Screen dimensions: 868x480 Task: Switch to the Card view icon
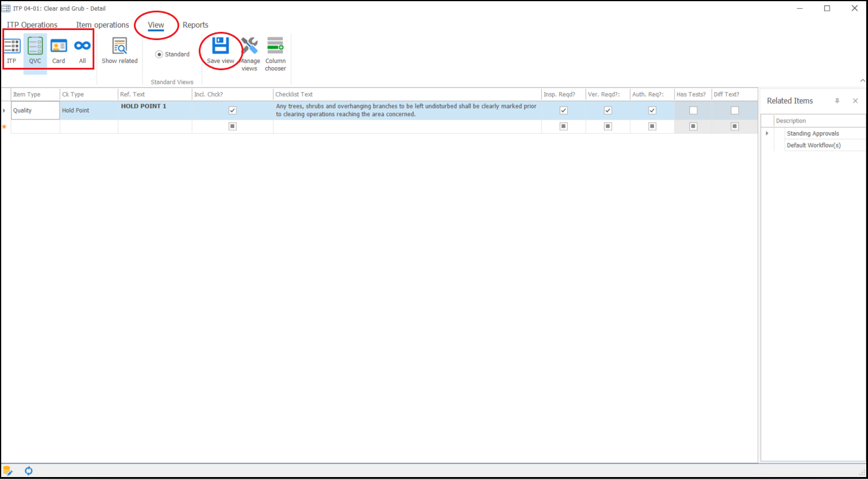[x=59, y=46]
